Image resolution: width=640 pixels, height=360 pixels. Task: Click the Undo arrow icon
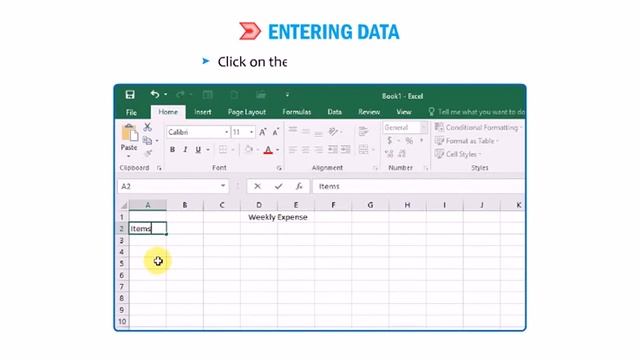pos(155,94)
